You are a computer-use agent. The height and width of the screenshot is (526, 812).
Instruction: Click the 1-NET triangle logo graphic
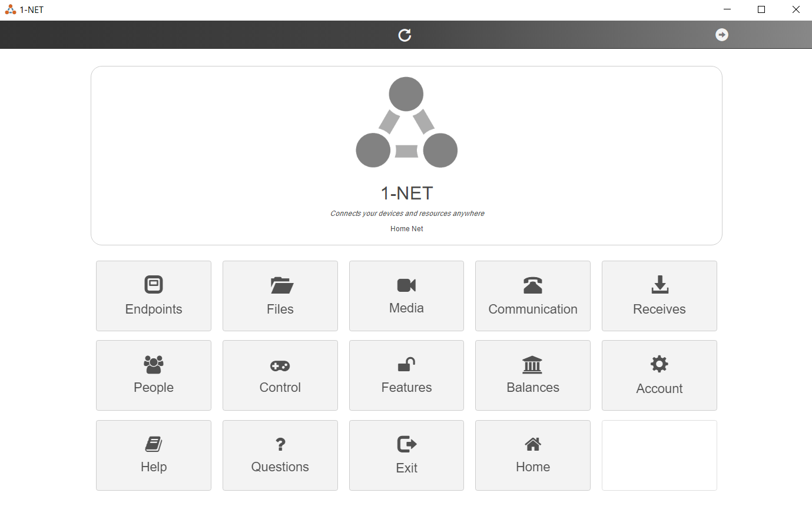(406, 122)
